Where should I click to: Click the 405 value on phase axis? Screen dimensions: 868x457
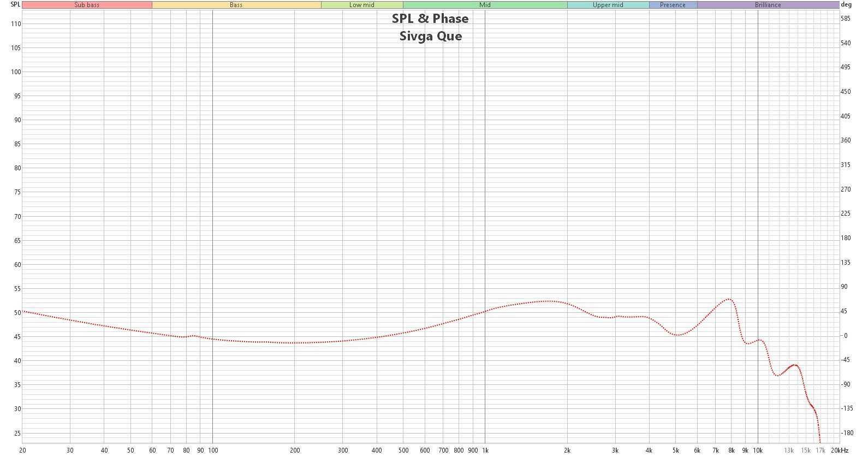click(x=846, y=116)
